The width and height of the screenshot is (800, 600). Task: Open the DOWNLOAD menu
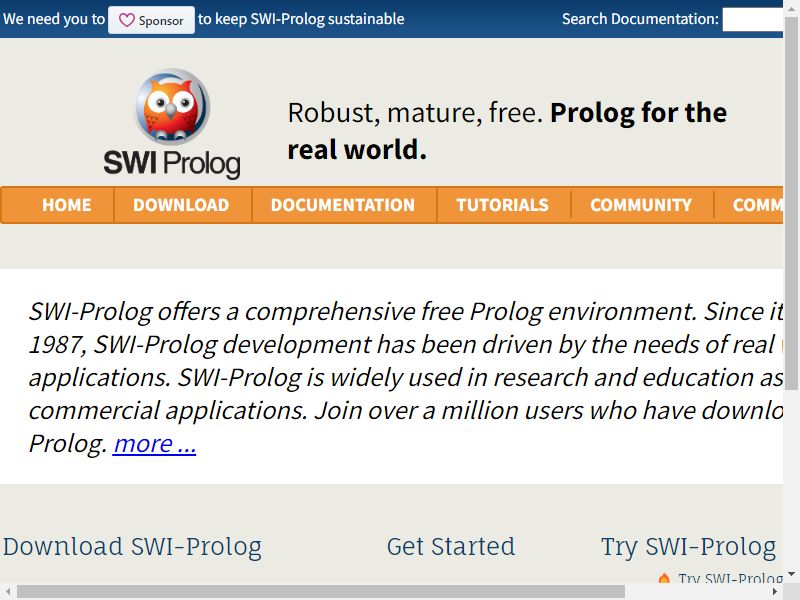pos(181,205)
